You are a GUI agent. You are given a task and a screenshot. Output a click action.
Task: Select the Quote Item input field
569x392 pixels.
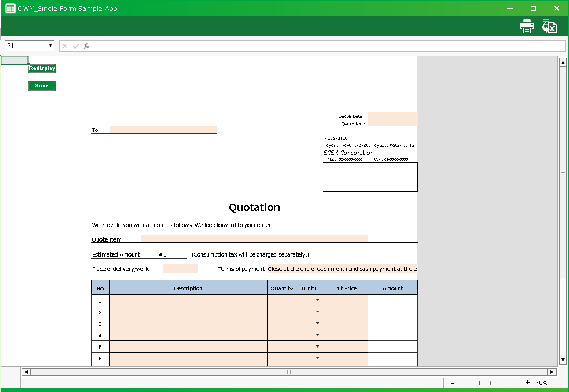coord(254,238)
